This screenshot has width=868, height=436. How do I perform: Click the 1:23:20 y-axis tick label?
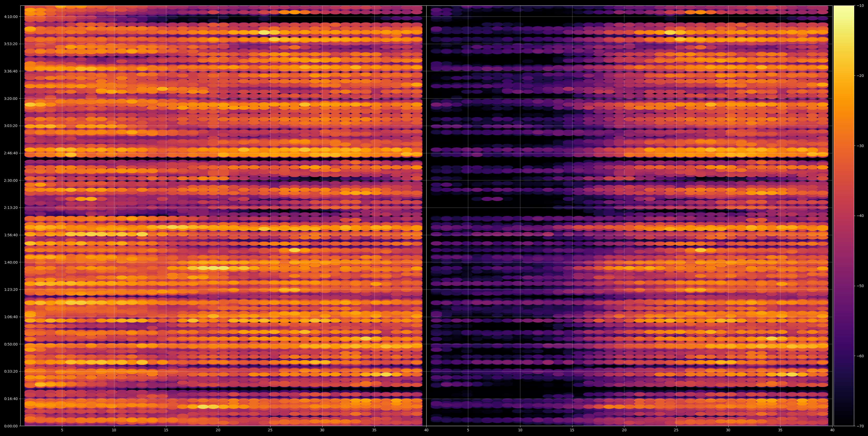tap(11, 290)
